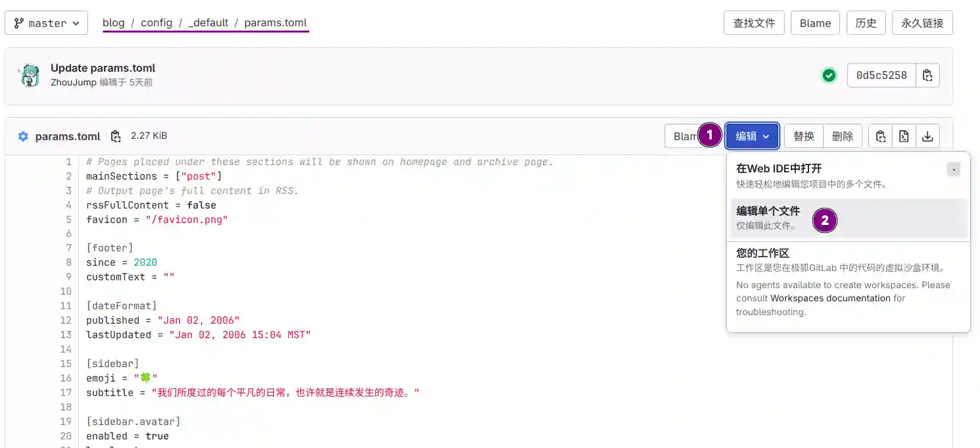Click the 查找文件 button
The width and height of the screenshot is (980, 448).
[754, 23]
